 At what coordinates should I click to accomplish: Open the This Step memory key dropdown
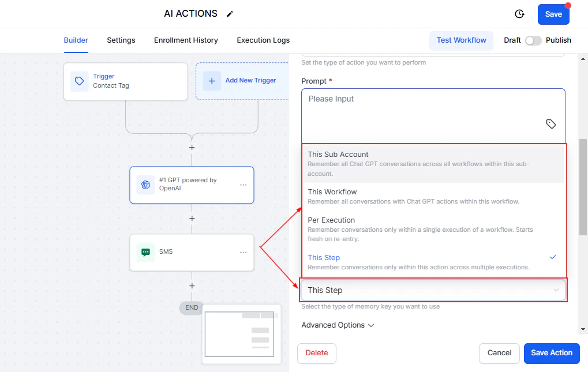click(433, 290)
